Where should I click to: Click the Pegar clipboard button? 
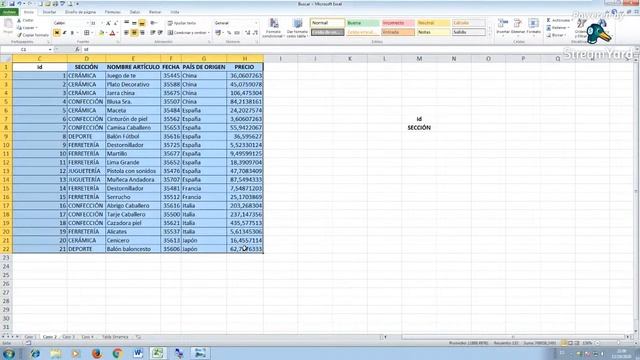[8, 27]
